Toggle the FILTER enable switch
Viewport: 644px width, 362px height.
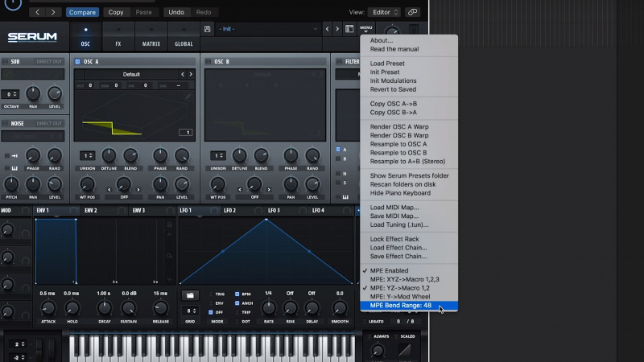[339, 62]
